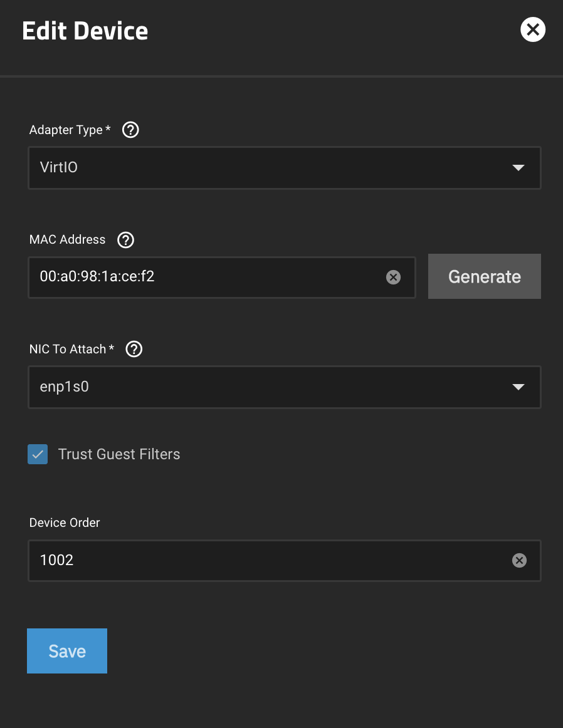This screenshot has height=728, width=563.
Task: Click the NIC To Attach dropdown arrow
Action: (x=518, y=387)
